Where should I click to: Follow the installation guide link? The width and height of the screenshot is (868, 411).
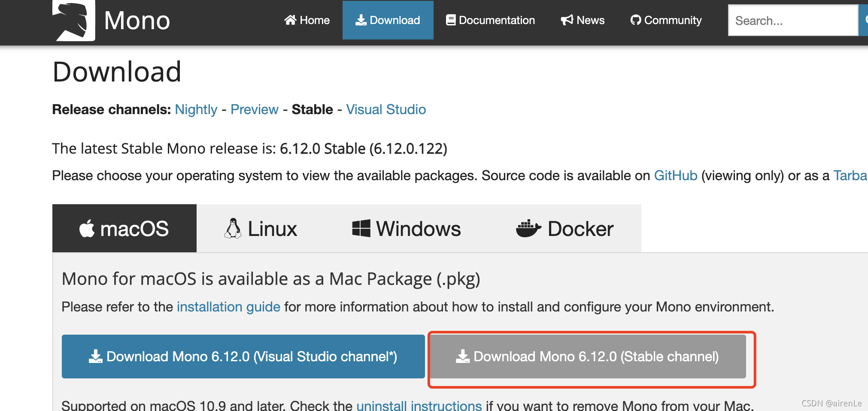(228, 307)
